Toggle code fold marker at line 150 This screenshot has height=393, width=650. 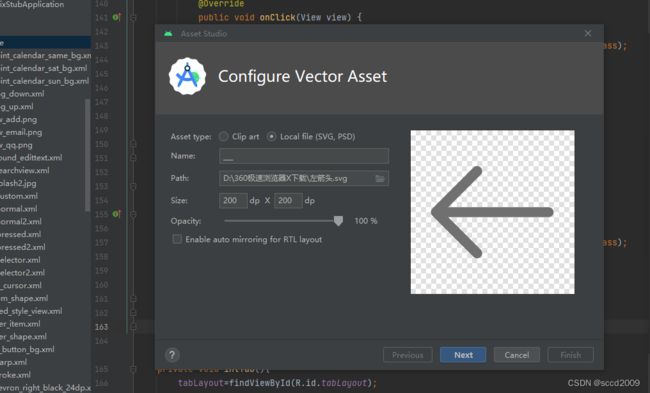[133, 144]
